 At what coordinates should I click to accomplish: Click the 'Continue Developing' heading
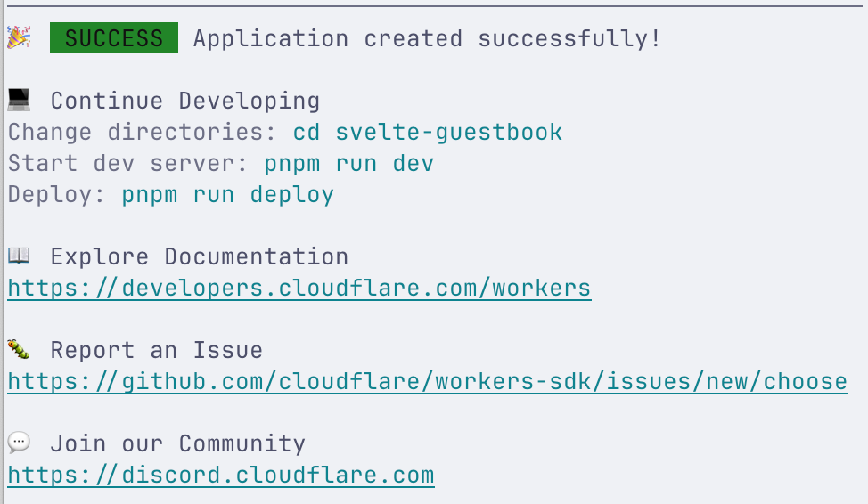tap(185, 102)
